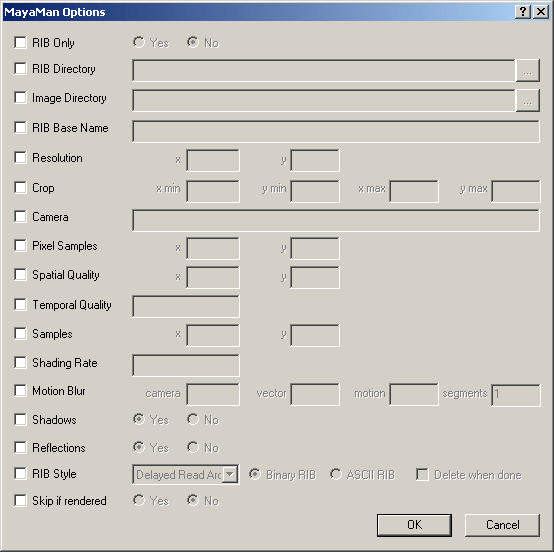Click the Crop x min field
This screenshot has height=552, width=554.
[213, 191]
